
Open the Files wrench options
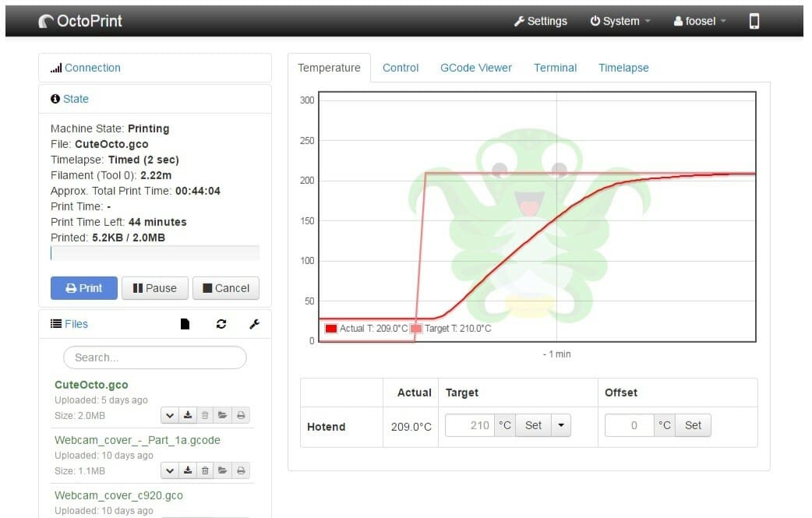click(254, 324)
